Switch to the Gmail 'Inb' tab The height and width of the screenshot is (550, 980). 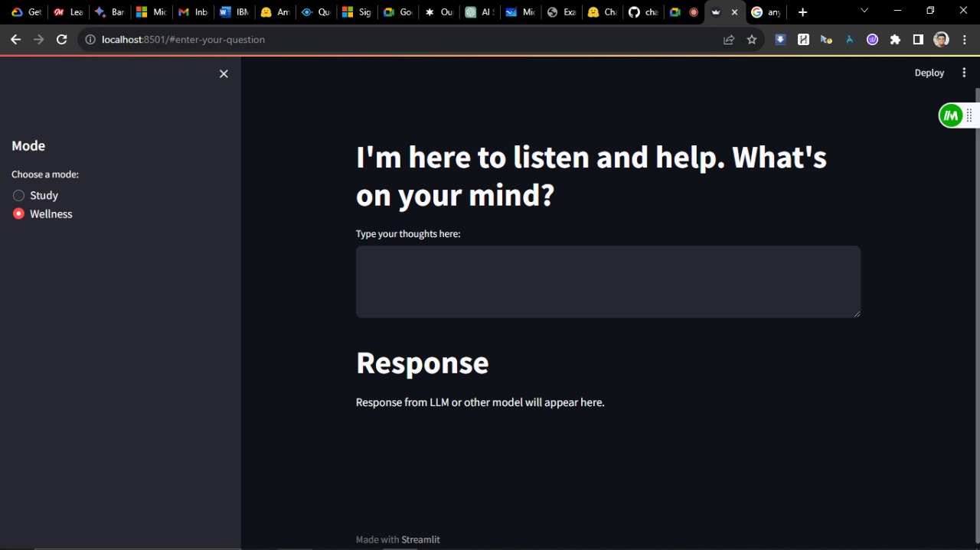[193, 12]
